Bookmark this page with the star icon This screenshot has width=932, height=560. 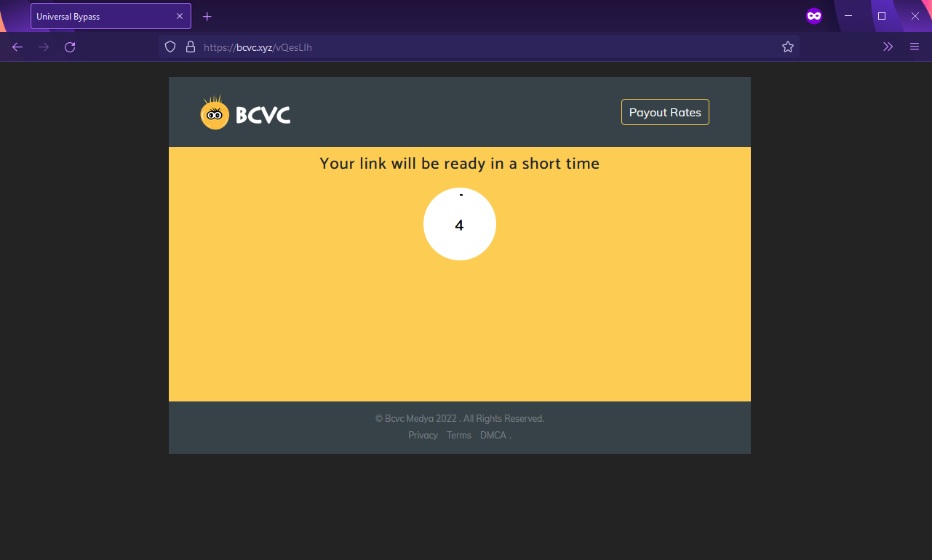(x=788, y=47)
